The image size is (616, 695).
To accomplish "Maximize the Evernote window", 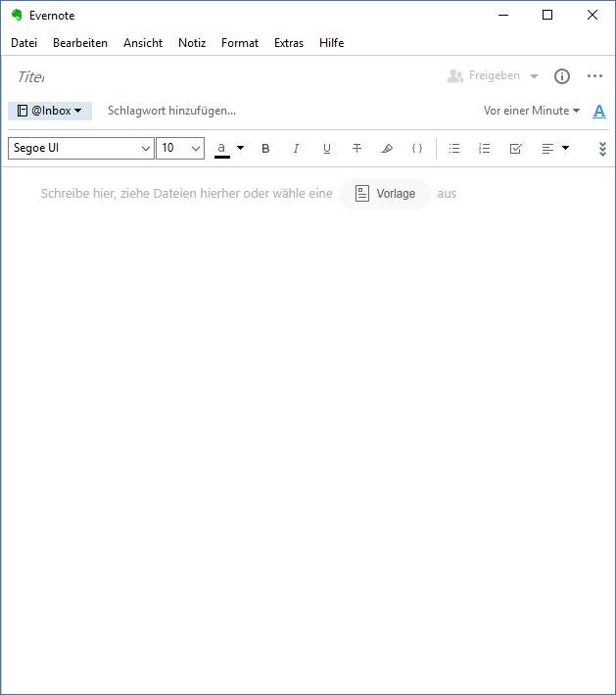I will pyautogui.click(x=547, y=15).
